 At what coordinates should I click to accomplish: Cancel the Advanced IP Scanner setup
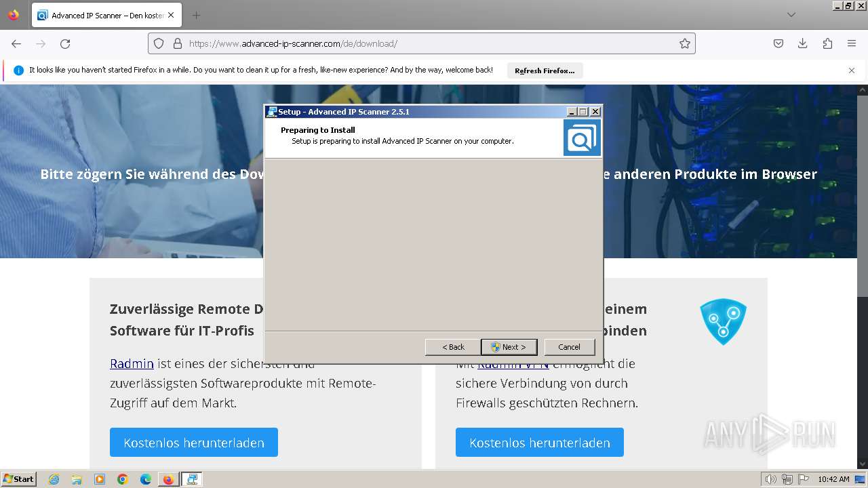[x=569, y=347]
